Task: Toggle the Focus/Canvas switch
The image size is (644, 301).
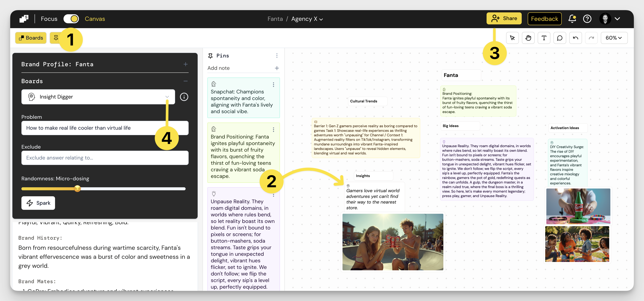Action: [x=71, y=19]
